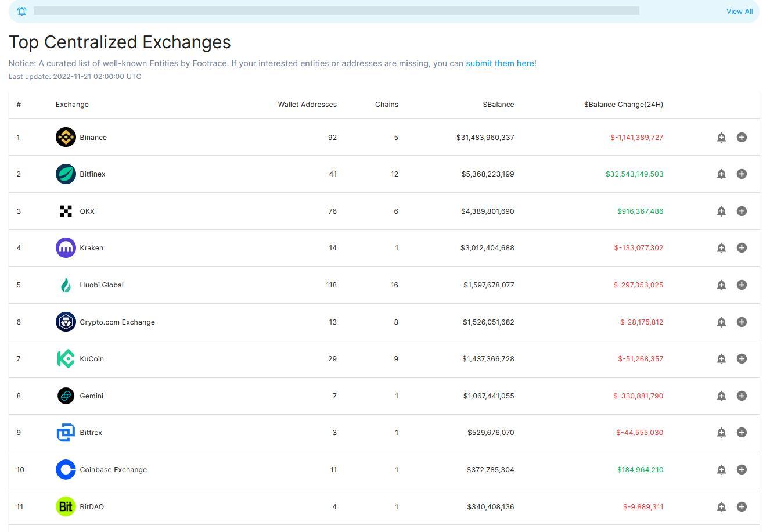Open the Coinbase Exchange name

pyautogui.click(x=113, y=470)
